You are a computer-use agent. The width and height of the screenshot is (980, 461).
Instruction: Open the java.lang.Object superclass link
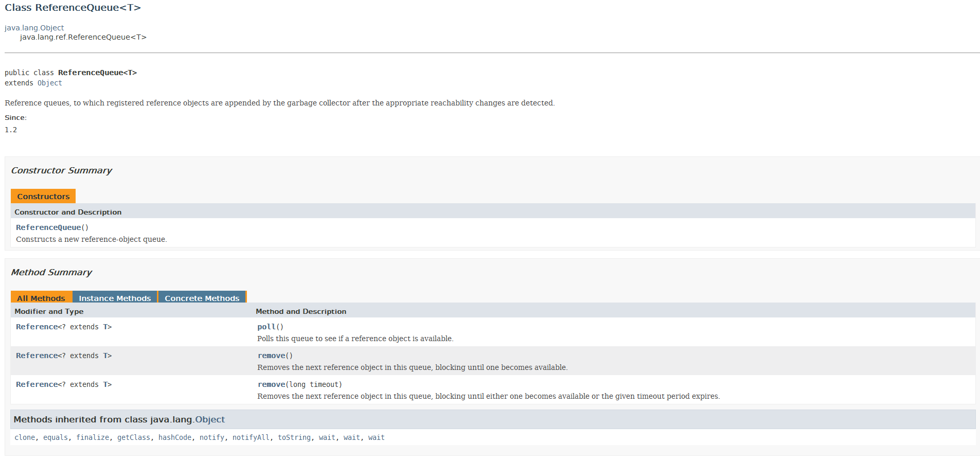[34, 28]
